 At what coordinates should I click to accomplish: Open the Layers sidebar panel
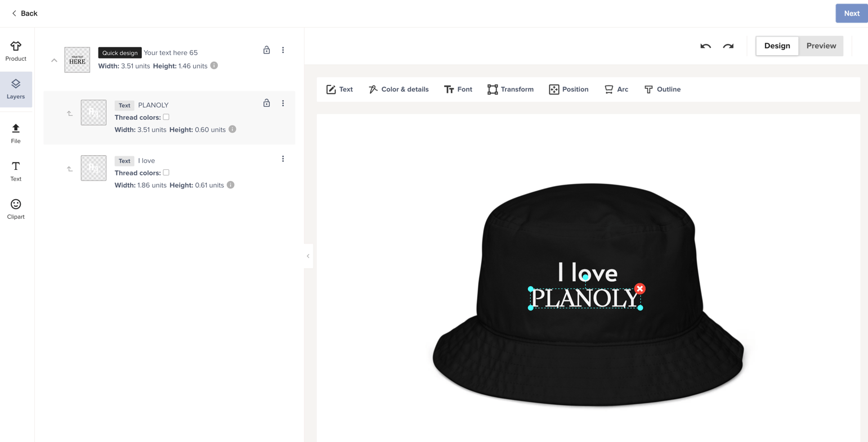[x=16, y=89]
